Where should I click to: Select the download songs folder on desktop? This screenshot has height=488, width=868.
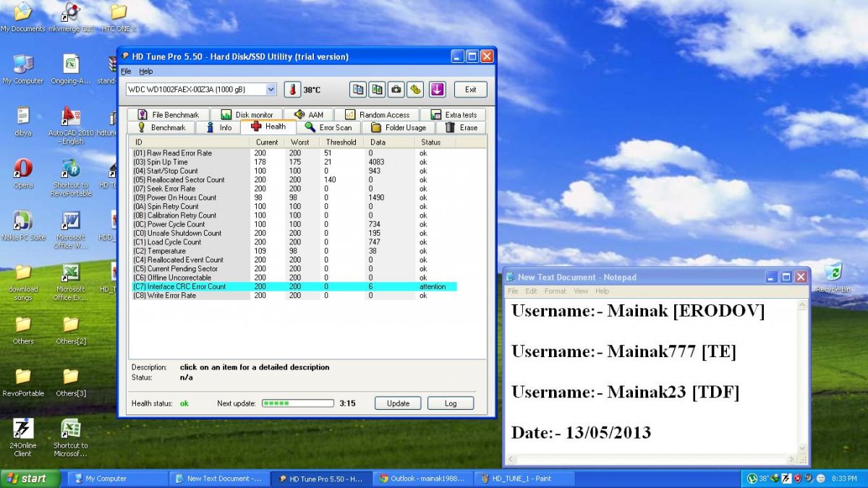(x=22, y=282)
